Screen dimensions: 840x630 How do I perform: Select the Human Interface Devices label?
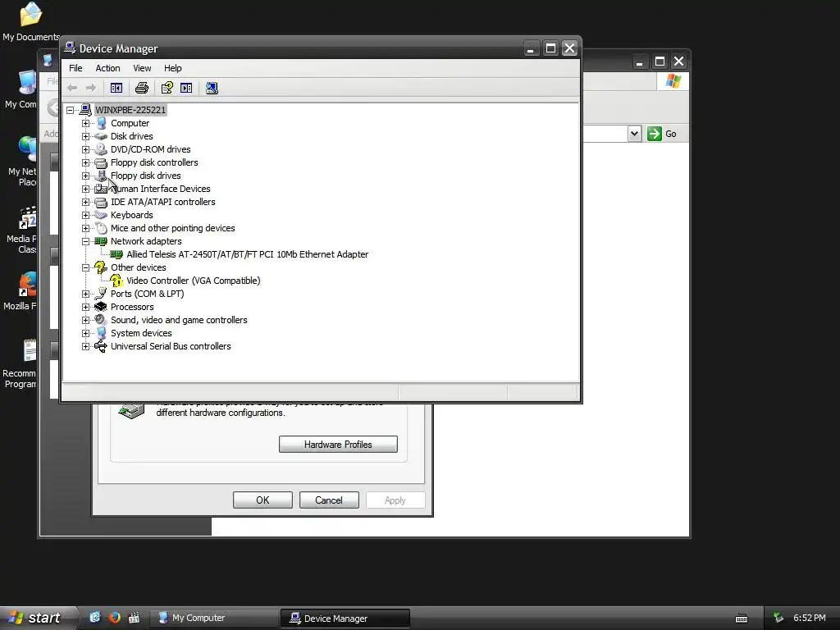coord(160,189)
